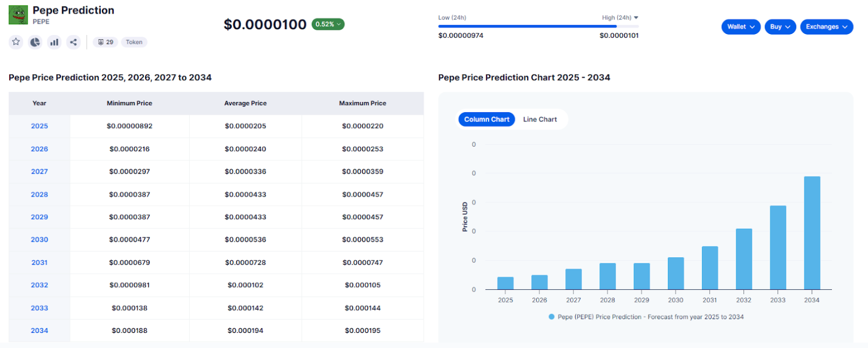This screenshot has height=348, width=868.
Task: Click the 2028 bar in the chart
Action: pyautogui.click(x=607, y=276)
